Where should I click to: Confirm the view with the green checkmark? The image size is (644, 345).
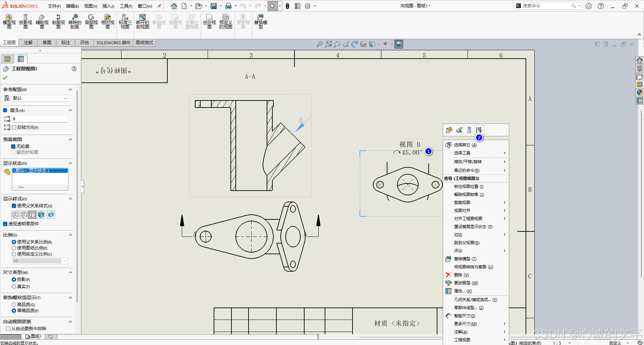pyautogui.click(x=5, y=78)
